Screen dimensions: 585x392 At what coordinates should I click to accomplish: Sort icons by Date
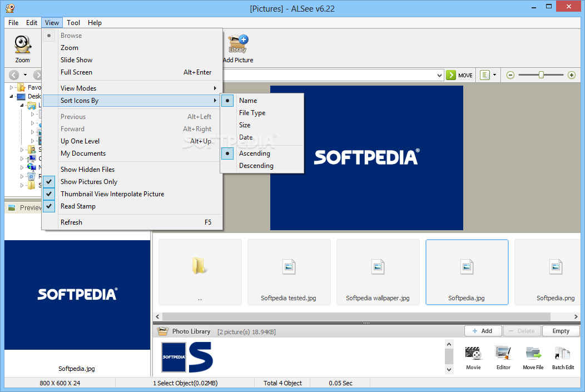(262, 137)
